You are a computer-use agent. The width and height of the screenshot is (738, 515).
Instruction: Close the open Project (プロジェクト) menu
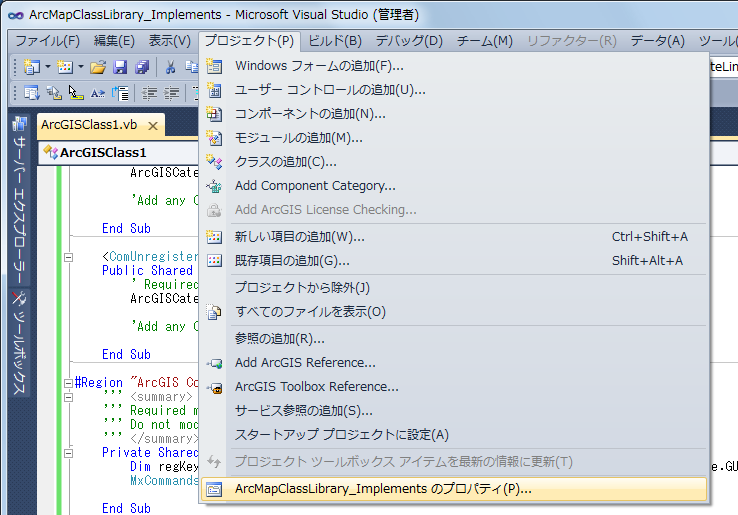tap(249, 41)
